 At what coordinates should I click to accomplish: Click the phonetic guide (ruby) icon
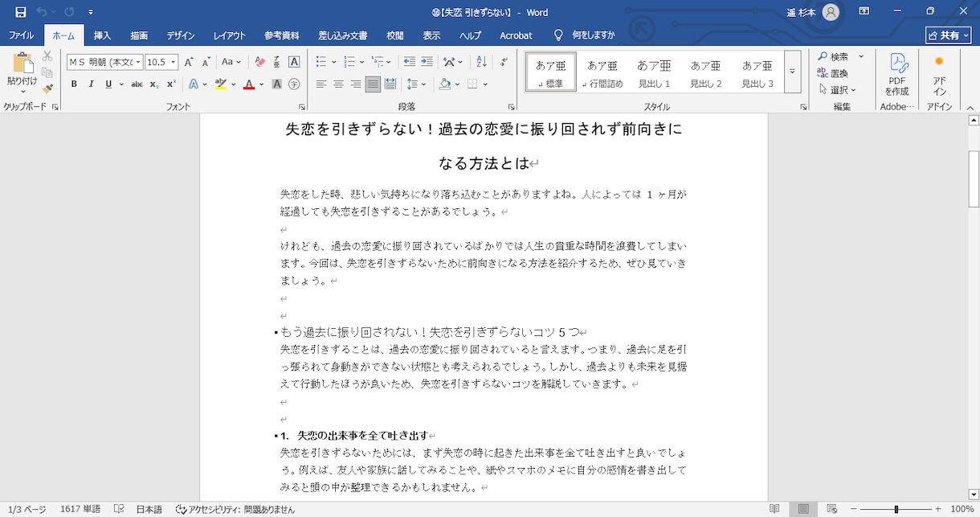click(276, 62)
